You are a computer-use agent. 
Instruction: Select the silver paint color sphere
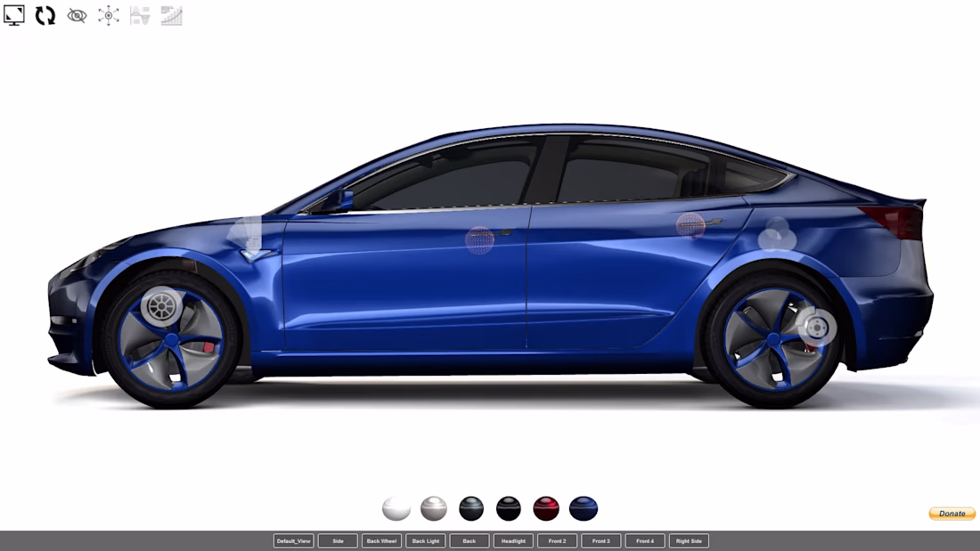[x=434, y=508]
